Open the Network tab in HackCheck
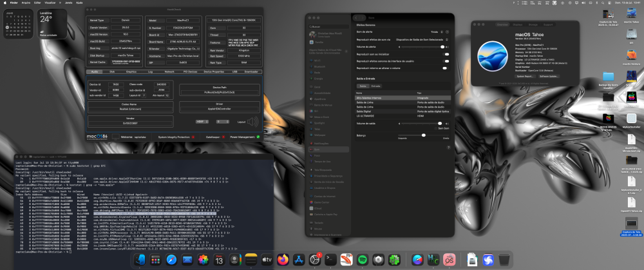644x270 pixels. coord(169,72)
